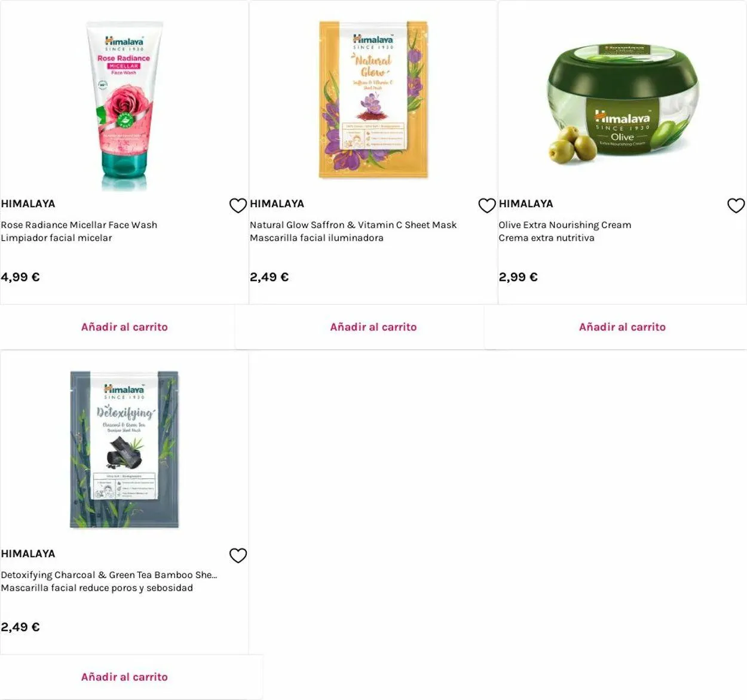Add Olive Nourishing Cream to cart

622,327
